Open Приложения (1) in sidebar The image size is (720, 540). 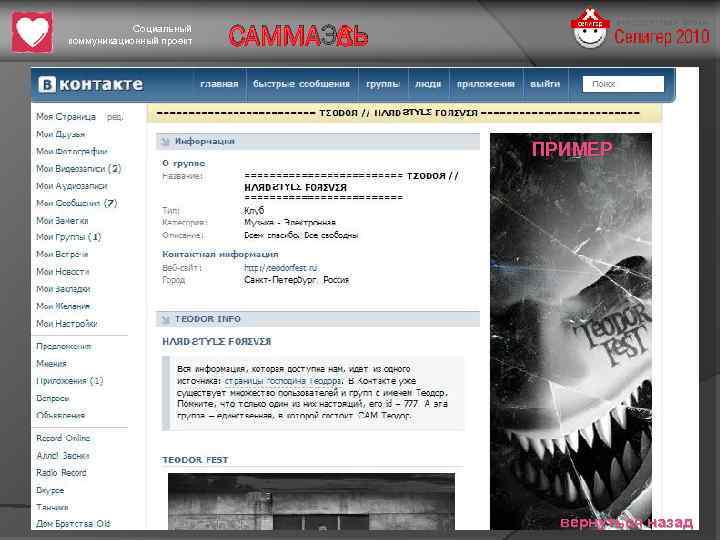click(x=70, y=381)
